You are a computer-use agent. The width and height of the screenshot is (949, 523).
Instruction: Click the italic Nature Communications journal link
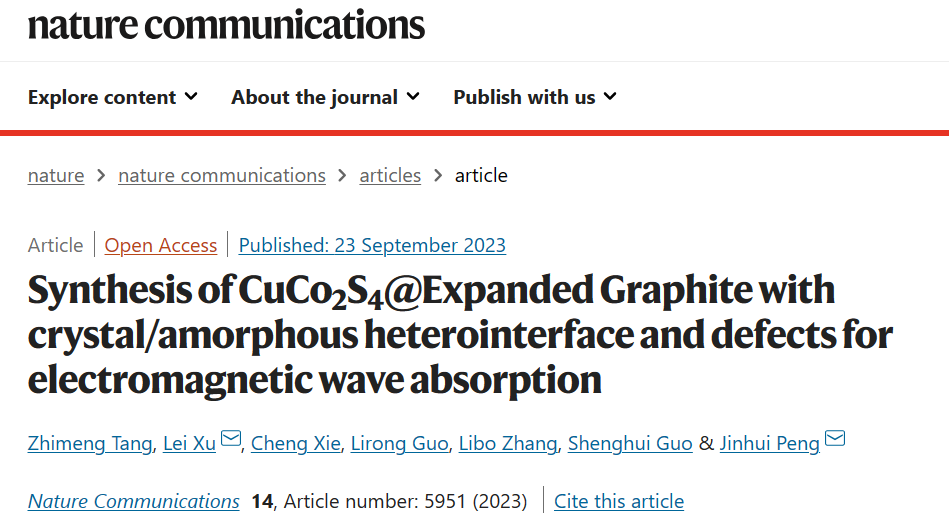coord(134,501)
